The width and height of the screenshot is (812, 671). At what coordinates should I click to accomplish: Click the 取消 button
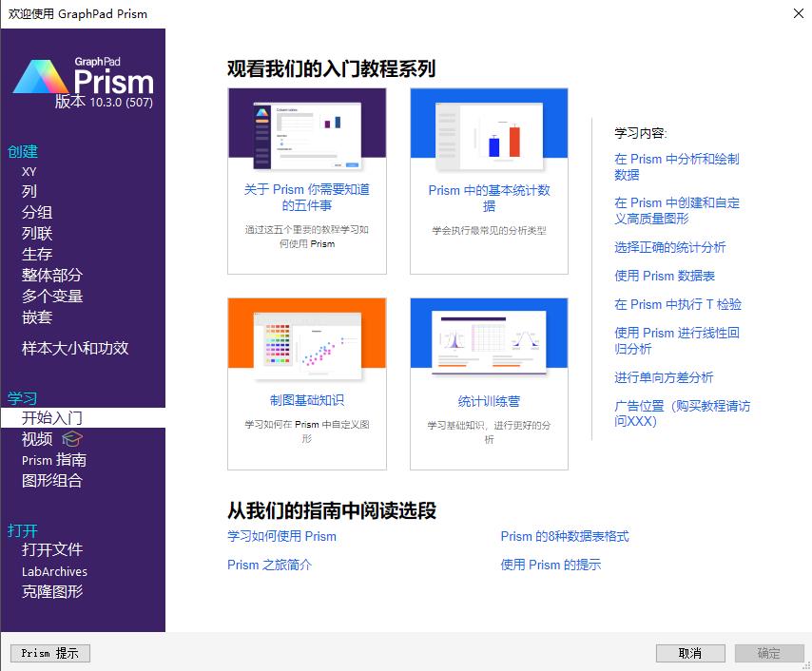pos(689,653)
